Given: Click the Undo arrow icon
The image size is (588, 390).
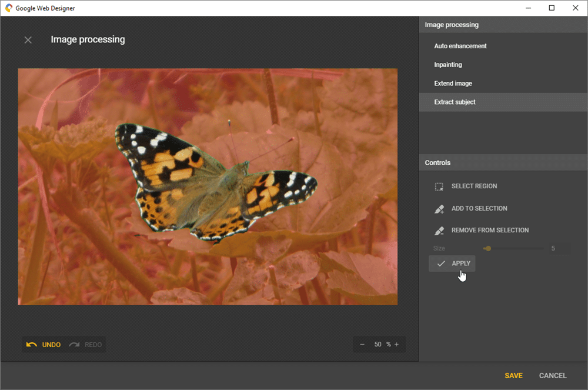Looking at the screenshot, I should pyautogui.click(x=32, y=345).
